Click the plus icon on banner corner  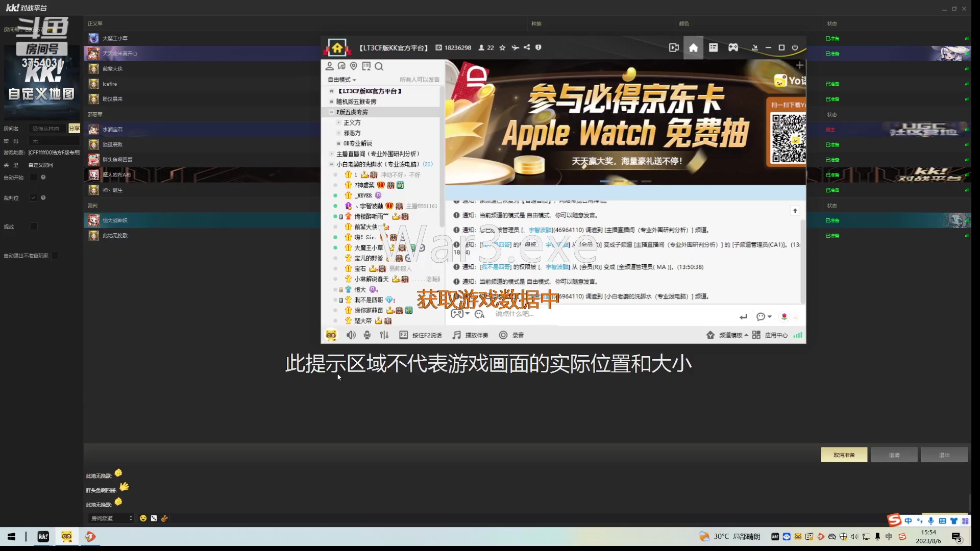tap(800, 65)
